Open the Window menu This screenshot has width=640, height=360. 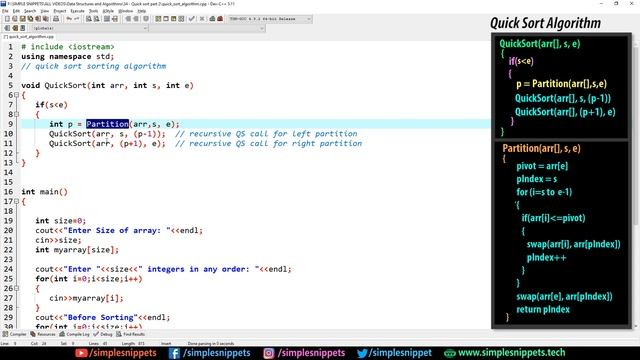point(125,11)
